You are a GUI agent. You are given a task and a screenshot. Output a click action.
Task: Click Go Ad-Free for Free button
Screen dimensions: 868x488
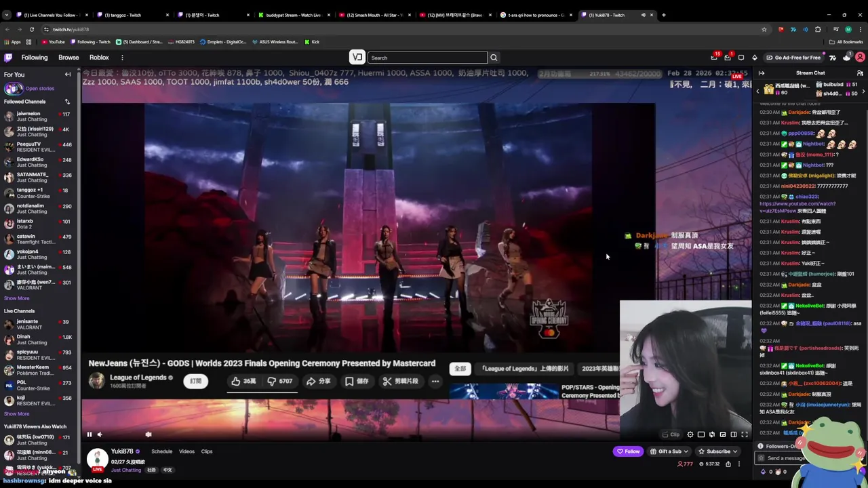793,58
